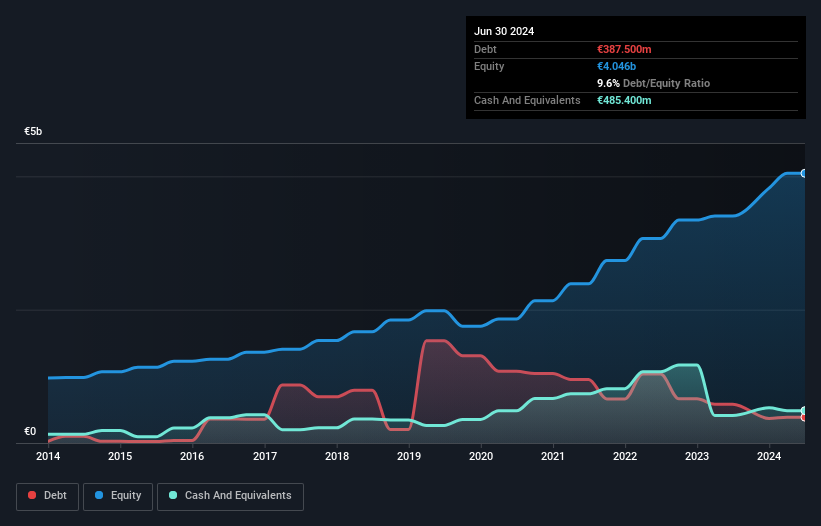Click the 2016 x-axis label
Screen dimensions: 821x526
tap(192, 456)
